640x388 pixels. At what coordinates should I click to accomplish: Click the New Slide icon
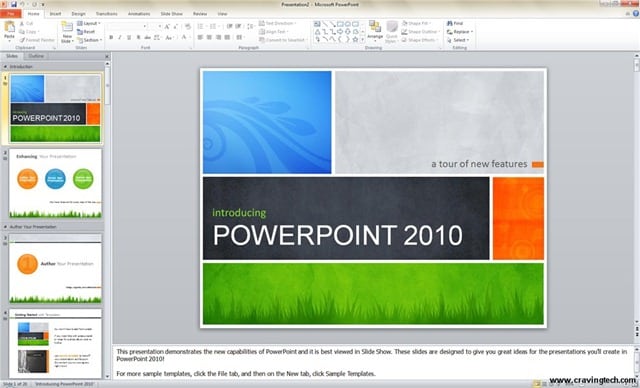[67, 27]
